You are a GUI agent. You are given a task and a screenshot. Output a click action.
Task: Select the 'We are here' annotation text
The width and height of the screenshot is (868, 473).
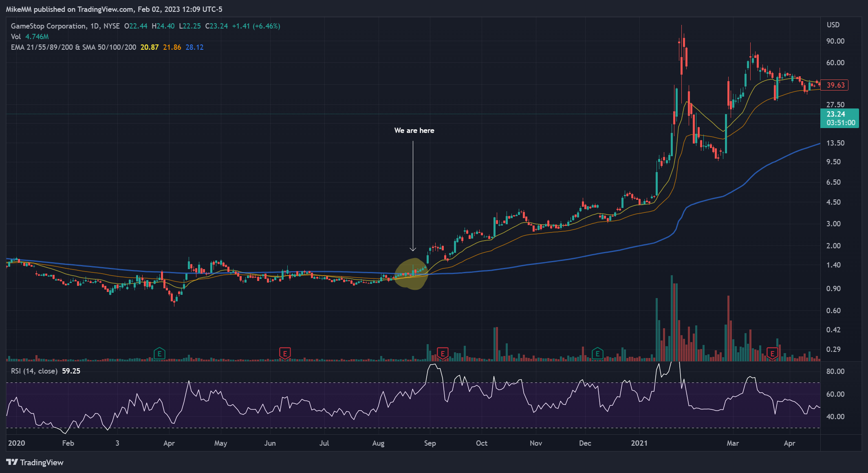coord(414,130)
